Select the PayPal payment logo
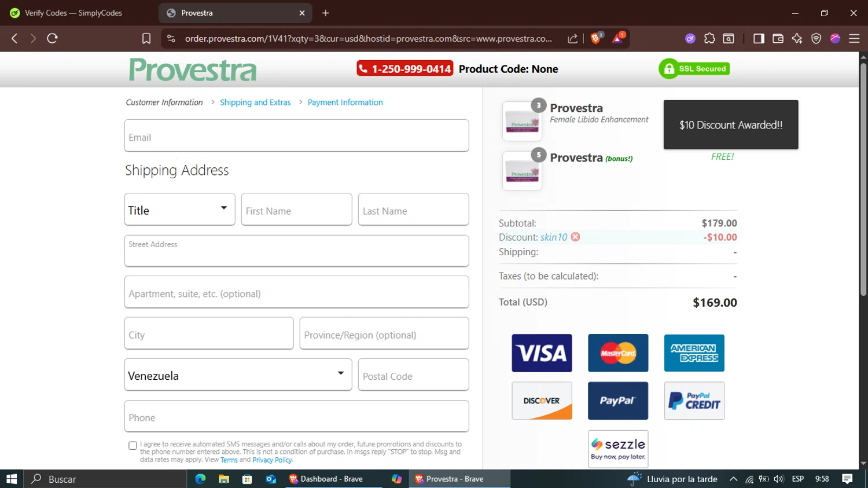 click(618, 401)
